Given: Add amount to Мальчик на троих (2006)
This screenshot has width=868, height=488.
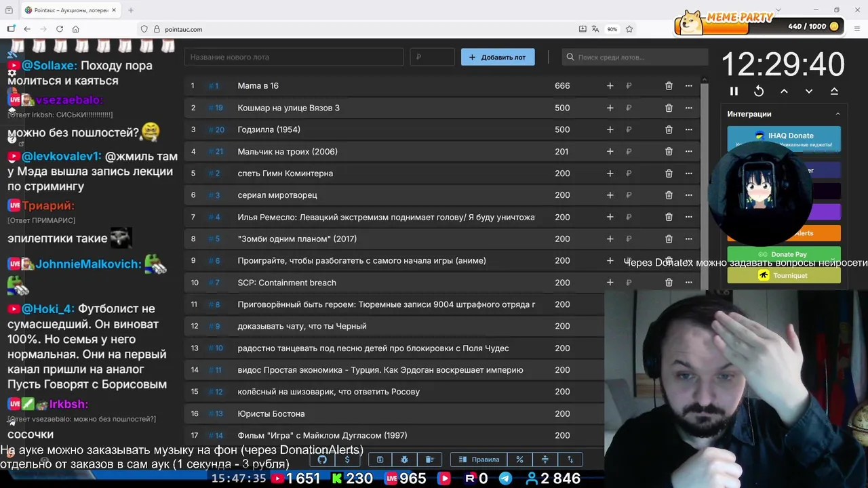Looking at the screenshot, I should (610, 152).
